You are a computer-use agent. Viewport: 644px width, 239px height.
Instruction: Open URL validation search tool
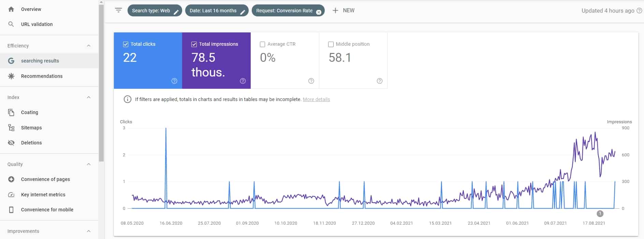tap(36, 24)
